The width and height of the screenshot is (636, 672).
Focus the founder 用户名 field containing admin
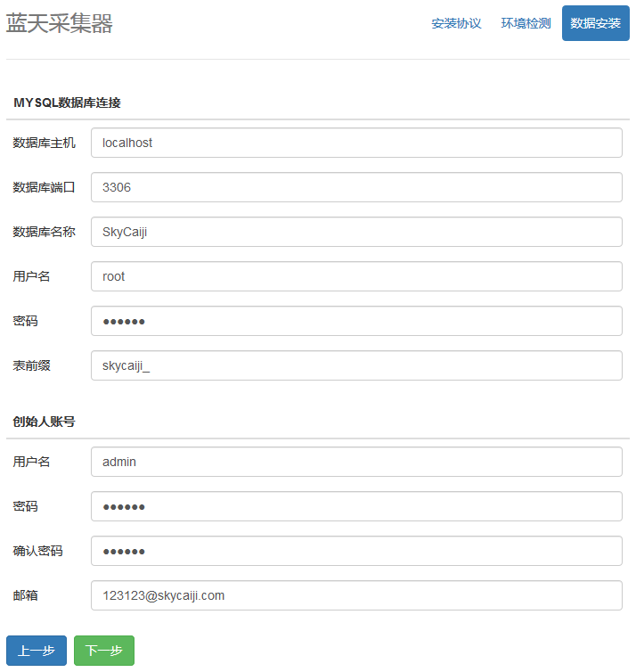[356, 462]
